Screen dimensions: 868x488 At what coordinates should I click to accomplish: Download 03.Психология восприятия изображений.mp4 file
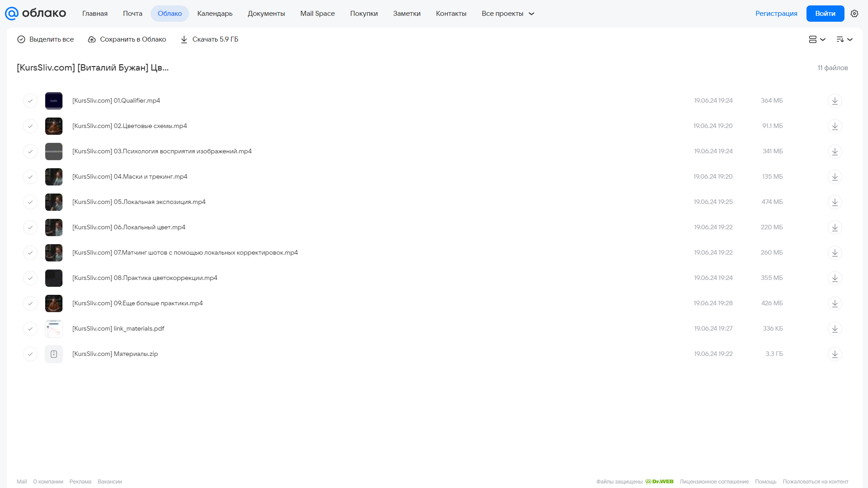click(x=835, y=151)
